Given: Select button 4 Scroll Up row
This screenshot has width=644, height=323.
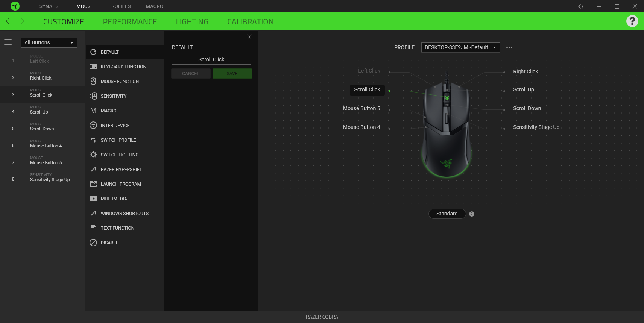Looking at the screenshot, I should [x=43, y=111].
